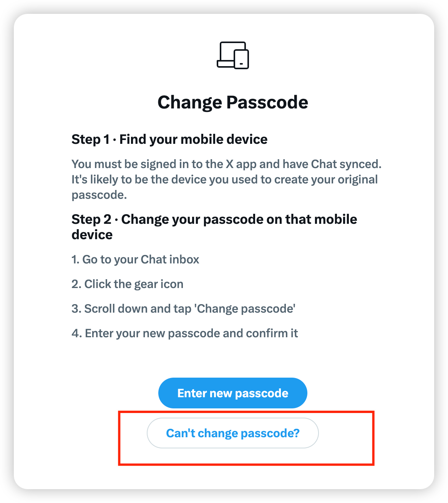Select the "Enter your new passcode and confirm it" step
This screenshot has width=448, height=503.
[184, 333]
